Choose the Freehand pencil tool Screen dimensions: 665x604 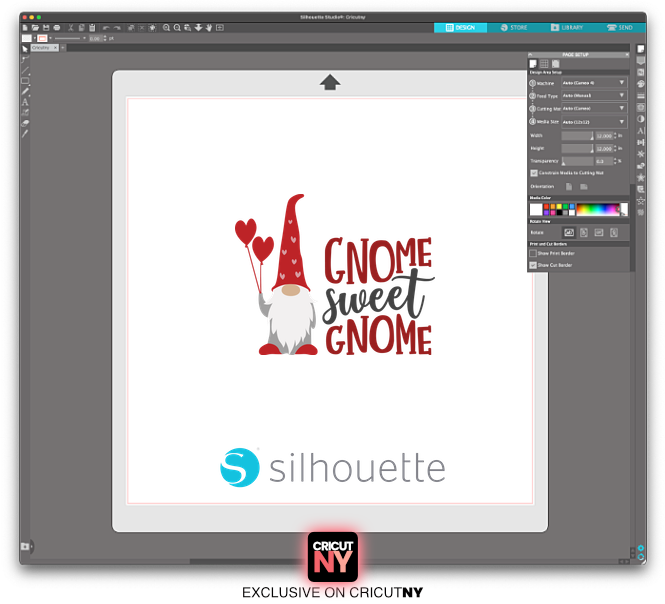tap(25, 91)
